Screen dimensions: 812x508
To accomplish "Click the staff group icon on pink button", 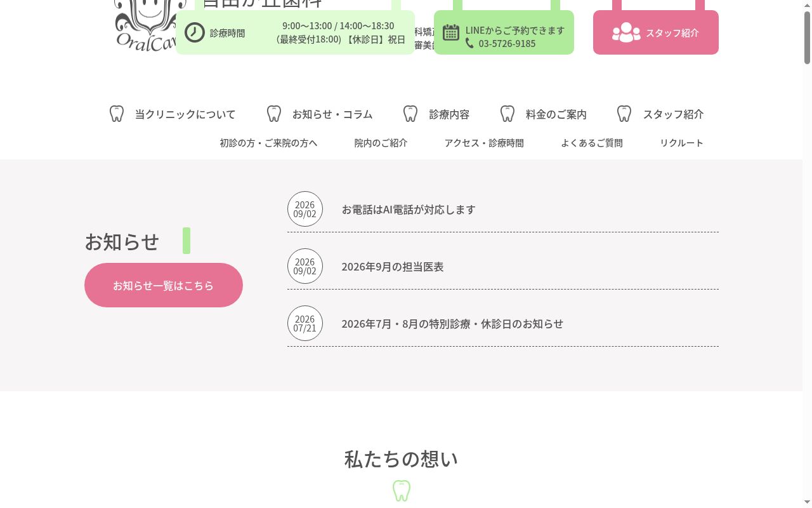I will pos(626,32).
